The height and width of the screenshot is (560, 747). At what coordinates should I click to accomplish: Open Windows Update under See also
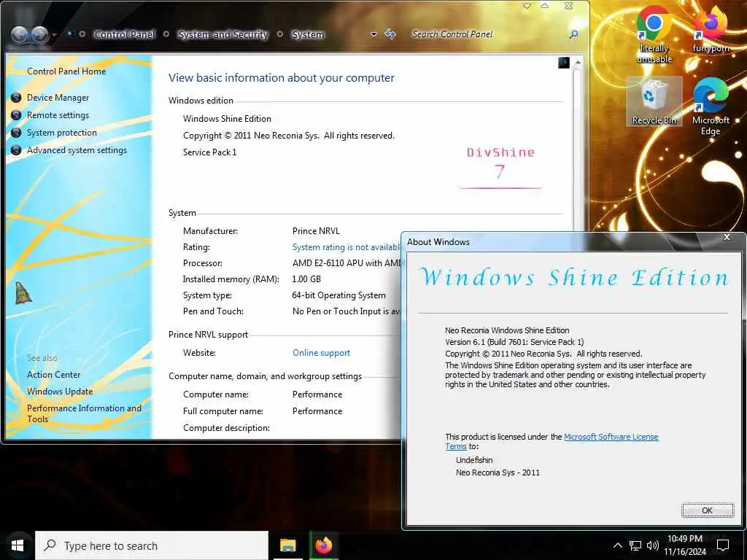(x=60, y=392)
